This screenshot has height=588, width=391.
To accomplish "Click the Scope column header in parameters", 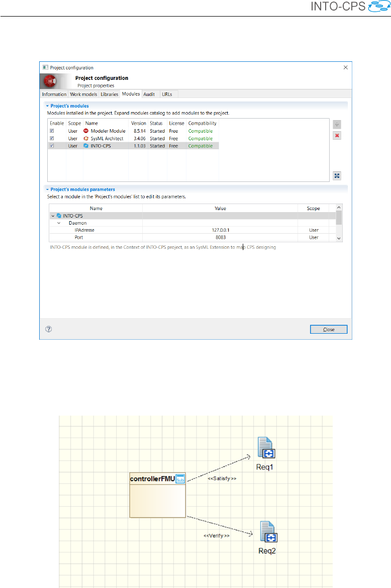I will [314, 209].
